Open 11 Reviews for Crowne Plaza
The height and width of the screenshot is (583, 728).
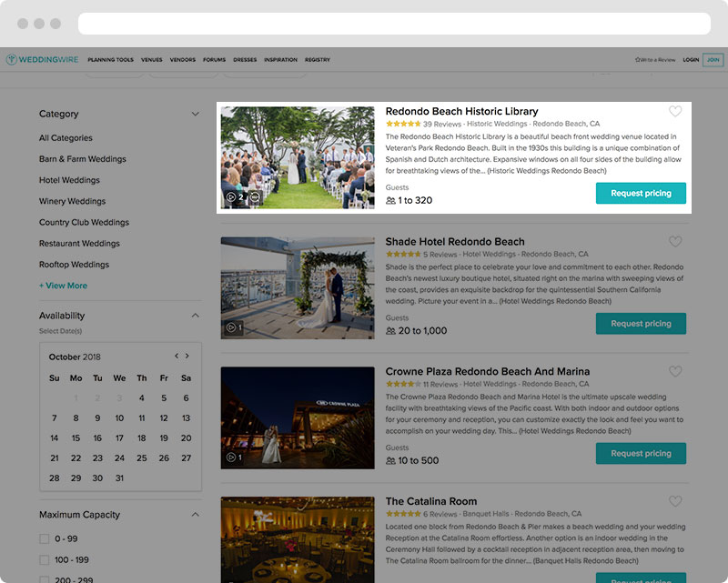pos(440,385)
